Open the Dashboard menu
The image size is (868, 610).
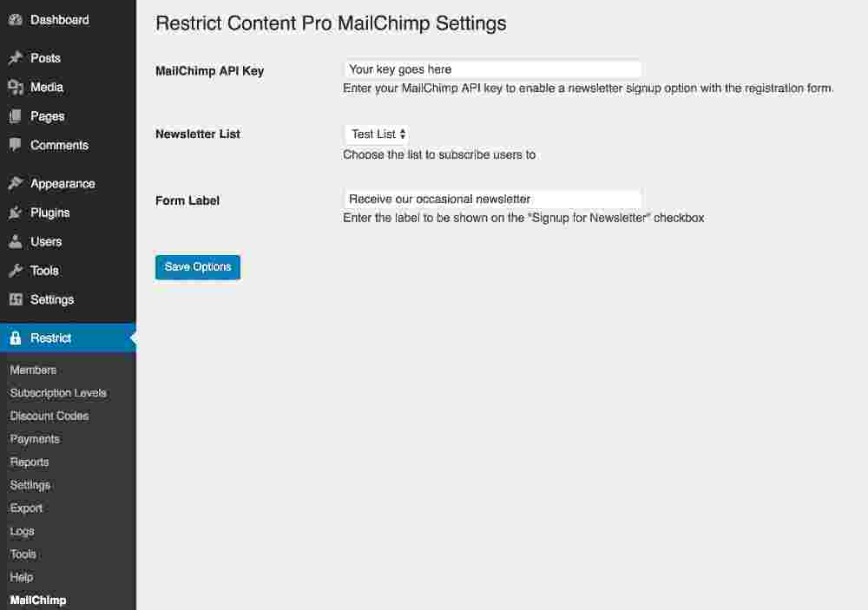click(68, 20)
